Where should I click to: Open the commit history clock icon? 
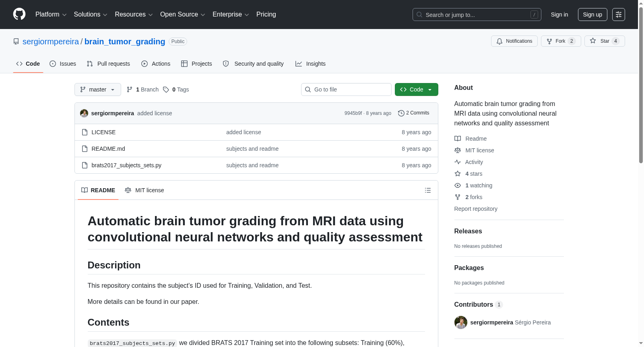point(401,113)
